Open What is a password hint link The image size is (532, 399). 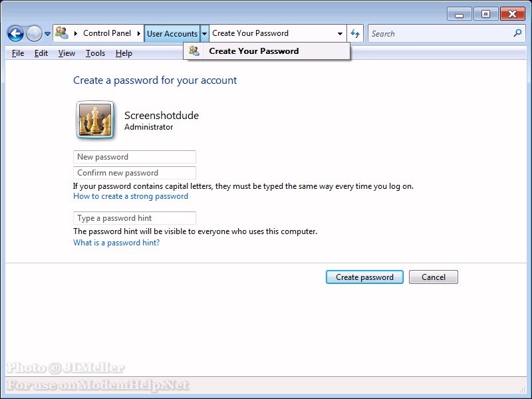(116, 243)
